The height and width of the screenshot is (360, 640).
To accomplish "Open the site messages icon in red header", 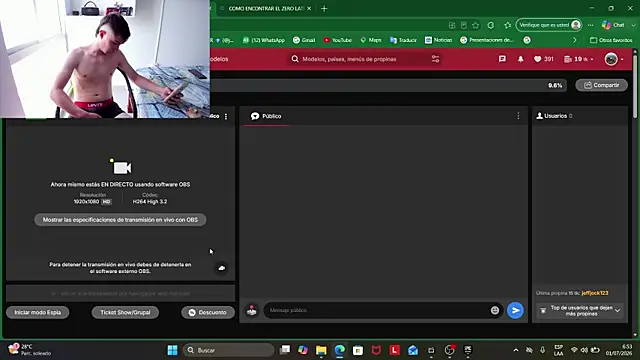I will (x=502, y=59).
